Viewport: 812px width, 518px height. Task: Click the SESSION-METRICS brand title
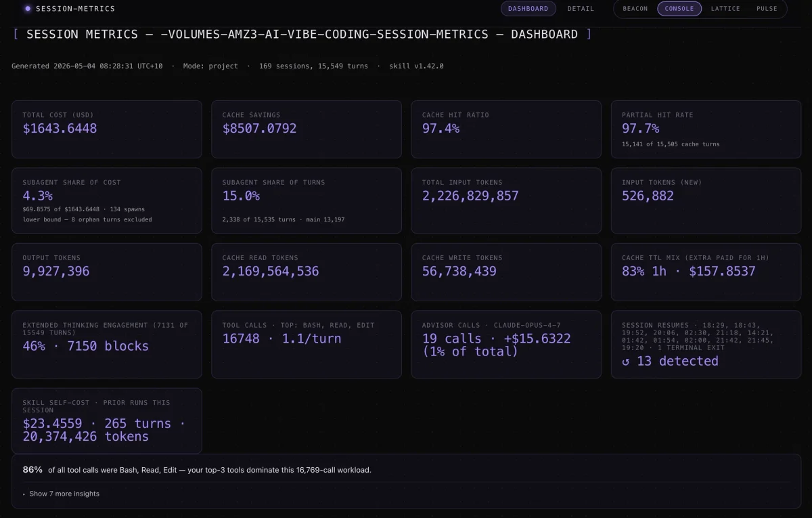(75, 9)
